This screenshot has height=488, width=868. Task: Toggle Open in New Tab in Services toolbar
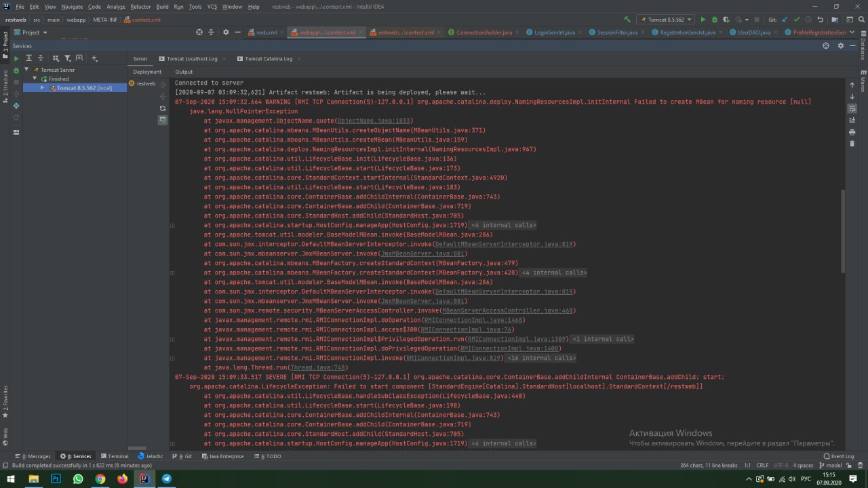(79, 58)
